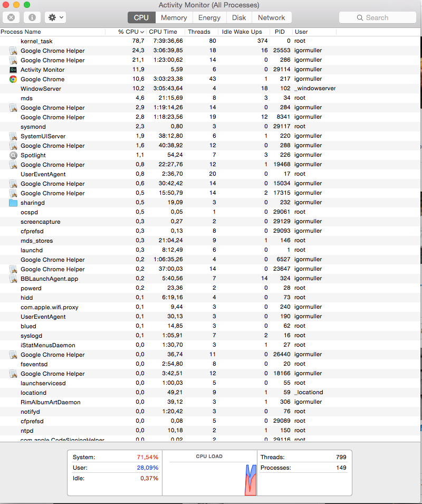The height and width of the screenshot is (504, 422).
Task: Click the User CPU percentage value
Action: [x=147, y=468]
